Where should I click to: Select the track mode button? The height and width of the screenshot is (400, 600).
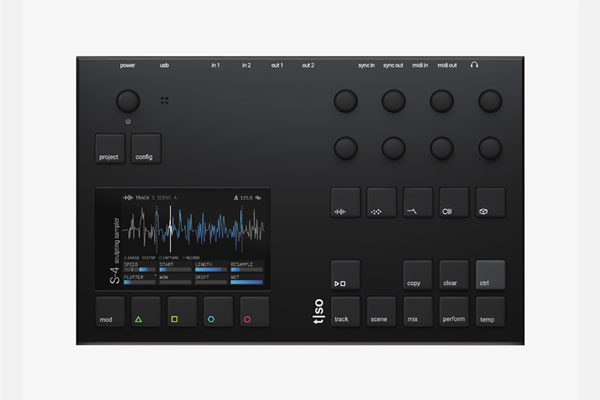[x=346, y=311]
